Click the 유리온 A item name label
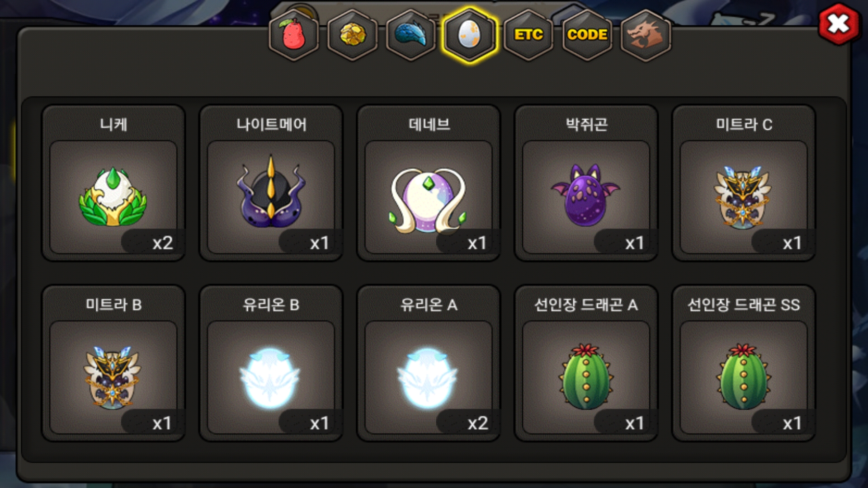The image size is (868, 488). point(429,305)
